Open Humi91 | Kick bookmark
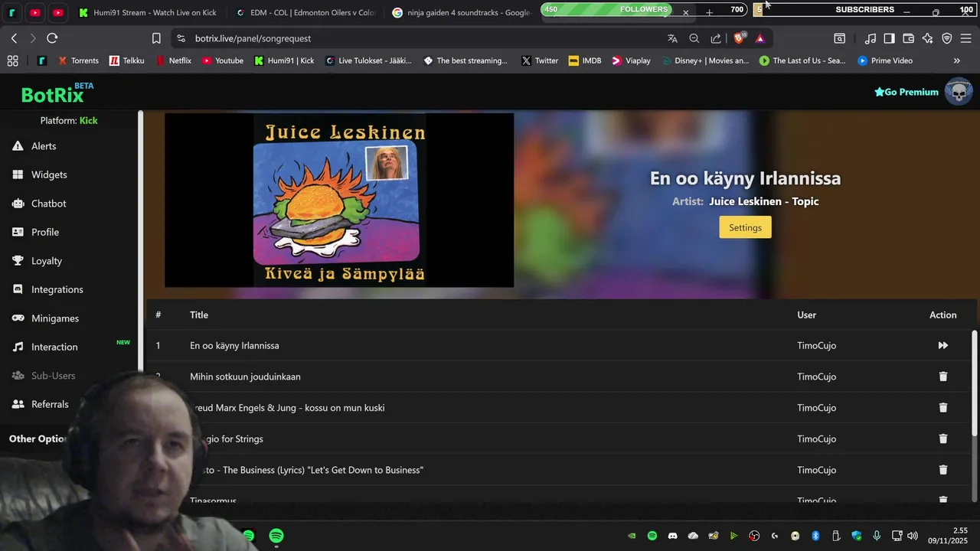Viewport: 980px width, 551px height. click(x=284, y=60)
